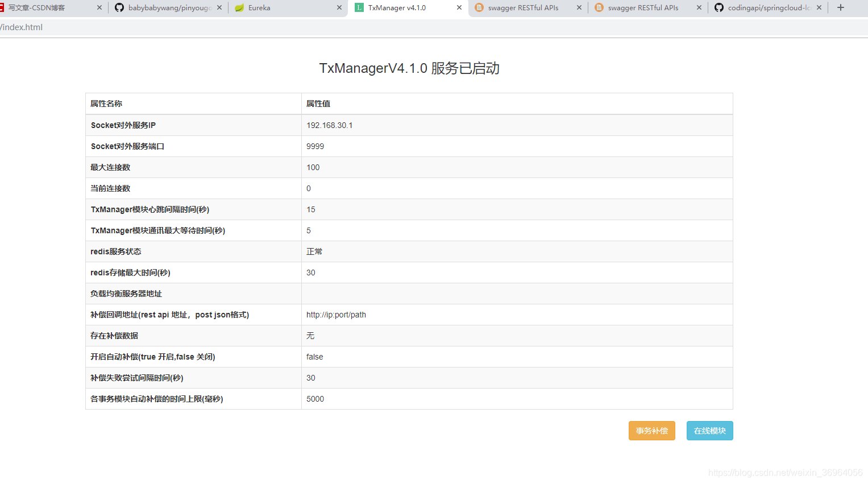Click the Eureka leaf favicon
Viewport: 868px width, 483px height.
coord(239,8)
